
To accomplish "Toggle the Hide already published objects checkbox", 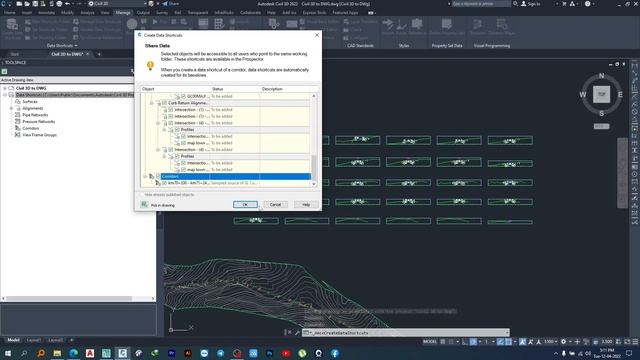I will [142, 195].
